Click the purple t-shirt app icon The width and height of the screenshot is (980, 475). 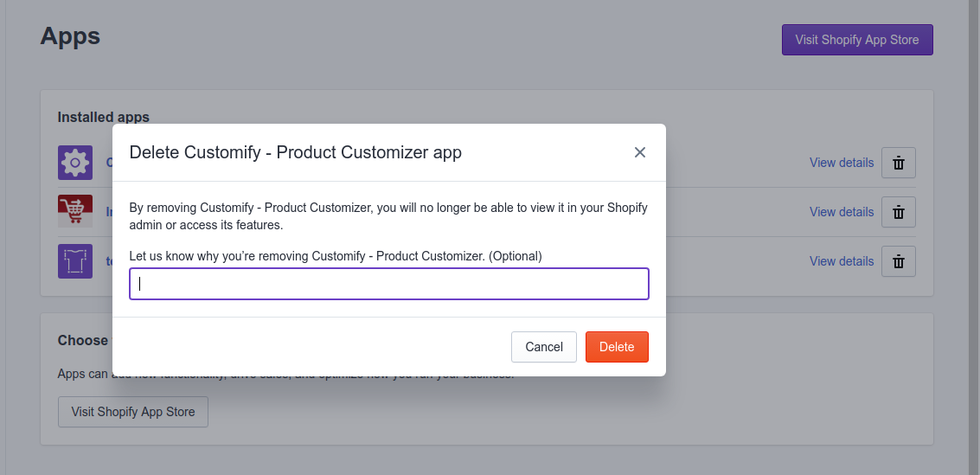75,261
